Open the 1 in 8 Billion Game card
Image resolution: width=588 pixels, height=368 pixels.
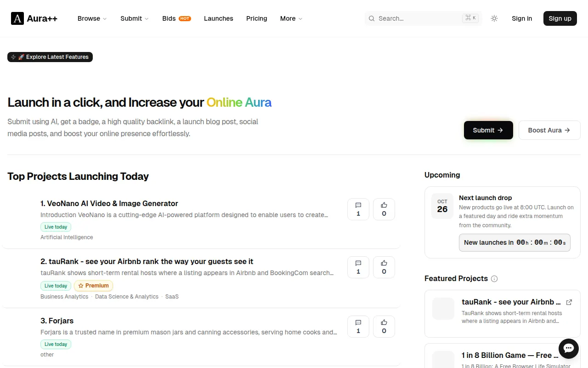click(503, 356)
